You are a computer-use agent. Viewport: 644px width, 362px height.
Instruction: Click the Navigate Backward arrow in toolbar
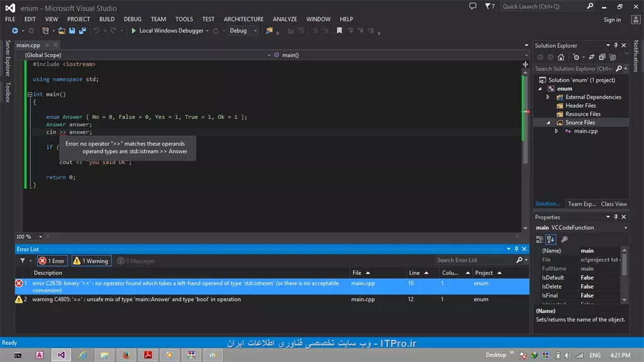click(15, 31)
